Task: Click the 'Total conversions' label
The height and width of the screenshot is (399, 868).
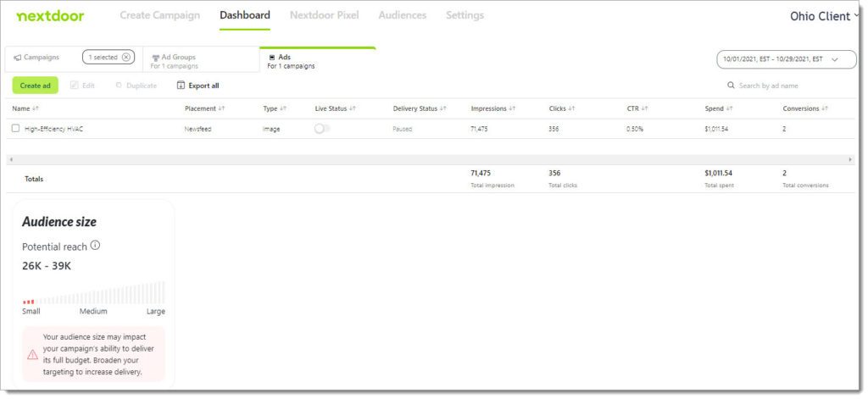Action: coord(805,186)
